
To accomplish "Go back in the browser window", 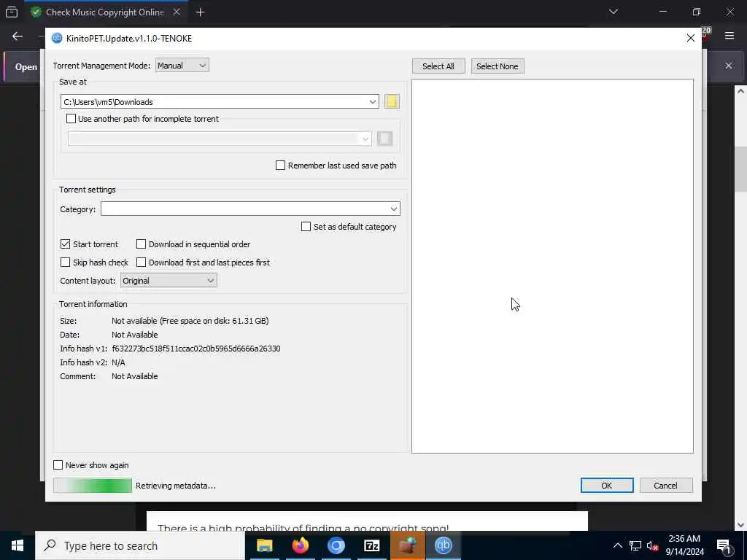I will [18, 36].
